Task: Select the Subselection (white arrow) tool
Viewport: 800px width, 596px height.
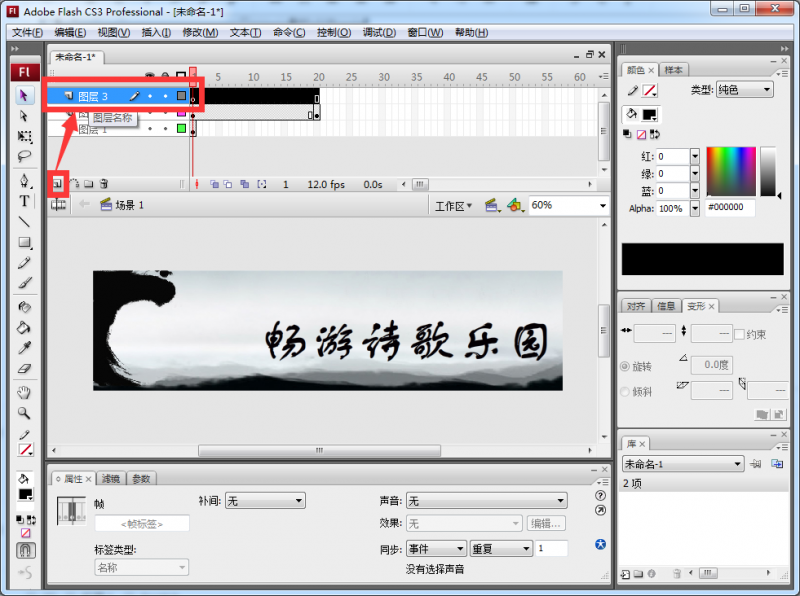Action: coord(23,116)
